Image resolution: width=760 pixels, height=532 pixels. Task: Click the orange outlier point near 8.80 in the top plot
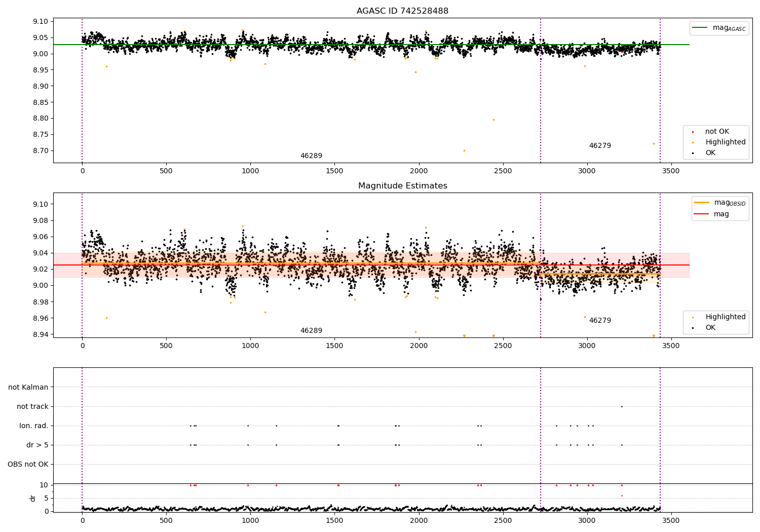click(493, 120)
